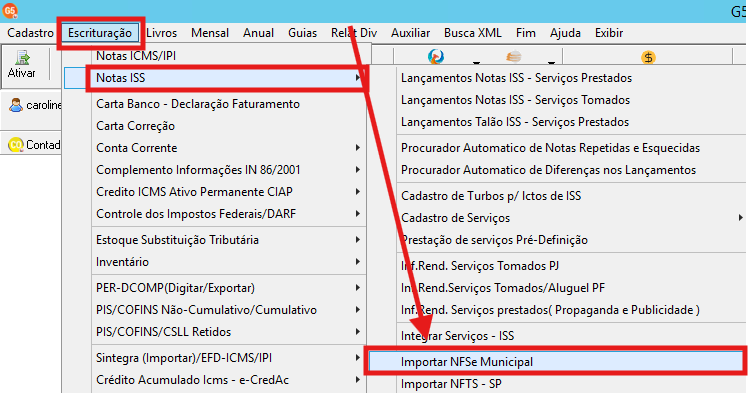Expand the Inventário submenu arrow
This screenshot has height=393, width=748.
coord(358,262)
